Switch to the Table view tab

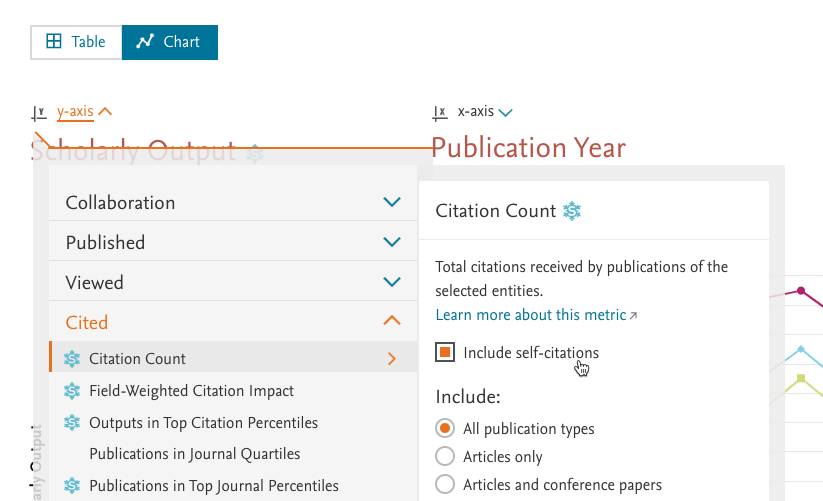point(76,42)
